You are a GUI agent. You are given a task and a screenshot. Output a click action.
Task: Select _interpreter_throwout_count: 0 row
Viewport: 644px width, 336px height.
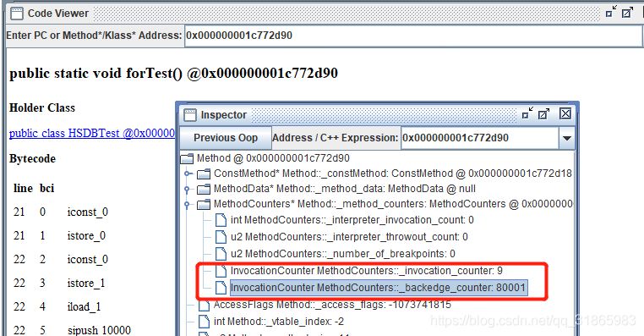(x=349, y=237)
